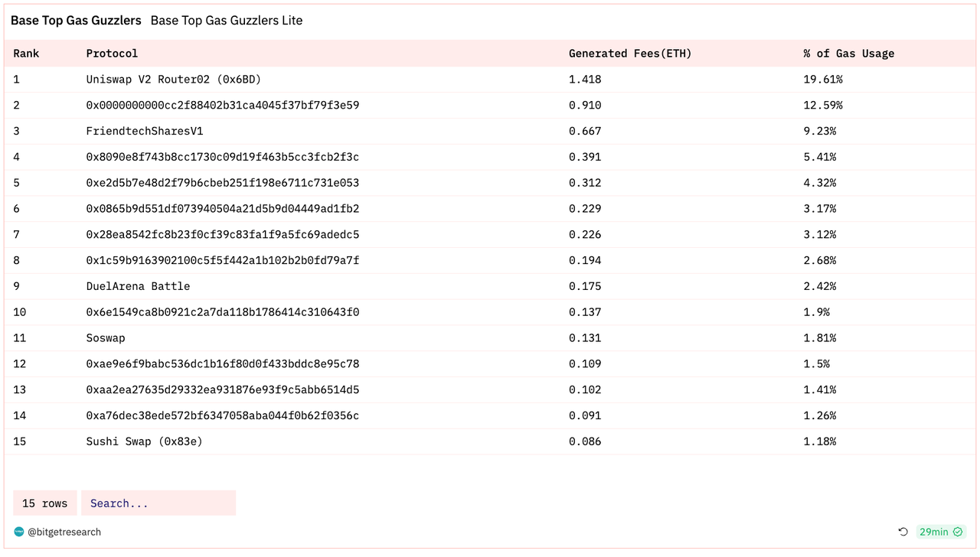This screenshot has width=980, height=557.
Task: Sort by the Protocol column header
Action: [x=112, y=54]
